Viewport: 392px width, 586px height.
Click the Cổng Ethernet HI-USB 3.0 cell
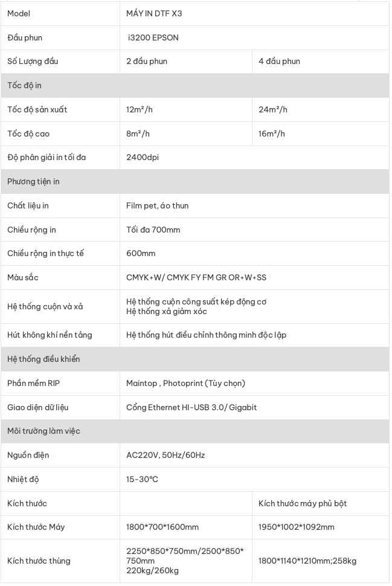[254, 407]
